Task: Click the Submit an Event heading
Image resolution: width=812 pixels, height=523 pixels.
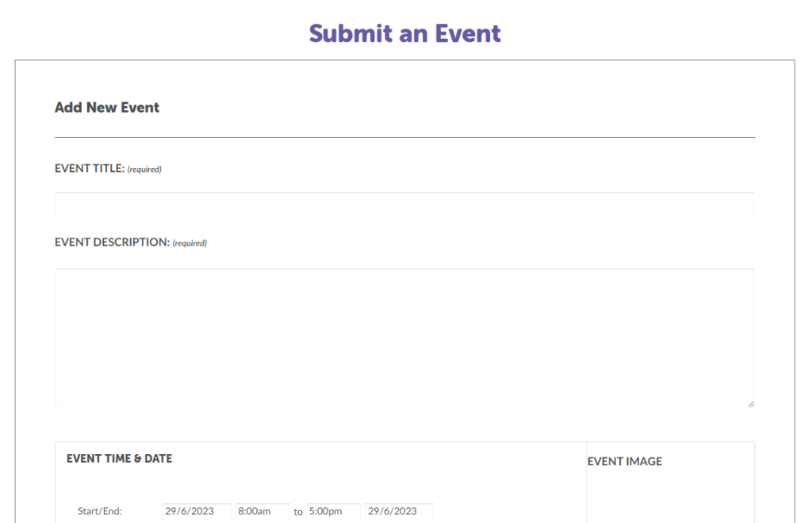Action: click(405, 33)
